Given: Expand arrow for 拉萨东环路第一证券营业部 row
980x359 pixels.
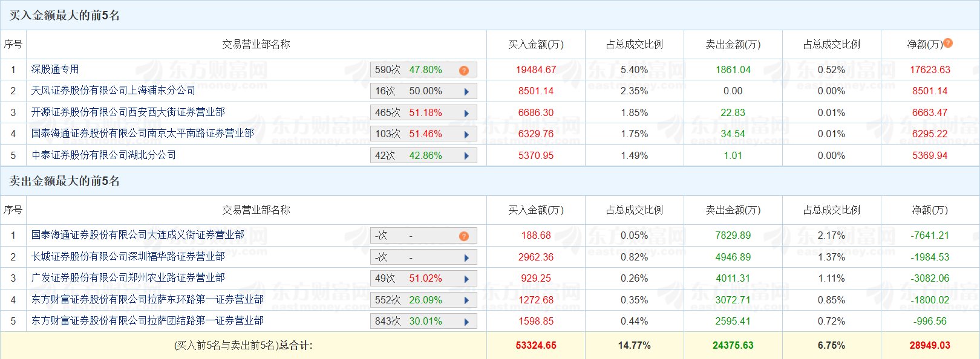Looking at the screenshot, I should (466, 300).
